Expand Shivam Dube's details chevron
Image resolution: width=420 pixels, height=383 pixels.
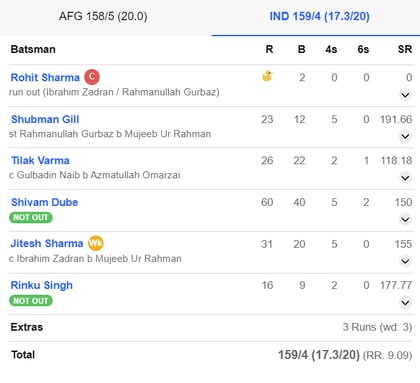(405, 219)
